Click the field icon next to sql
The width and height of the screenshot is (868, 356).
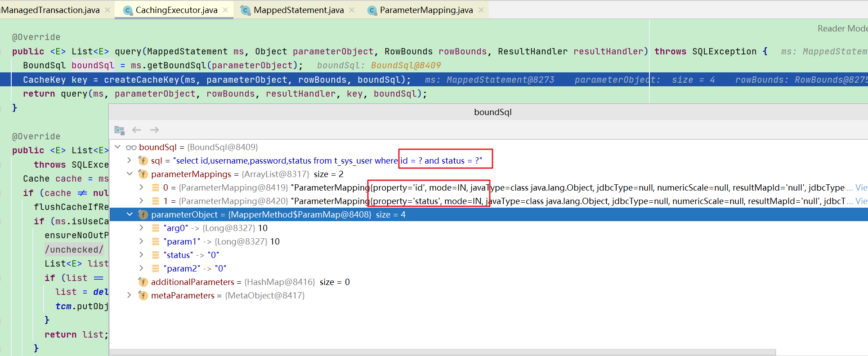click(143, 160)
